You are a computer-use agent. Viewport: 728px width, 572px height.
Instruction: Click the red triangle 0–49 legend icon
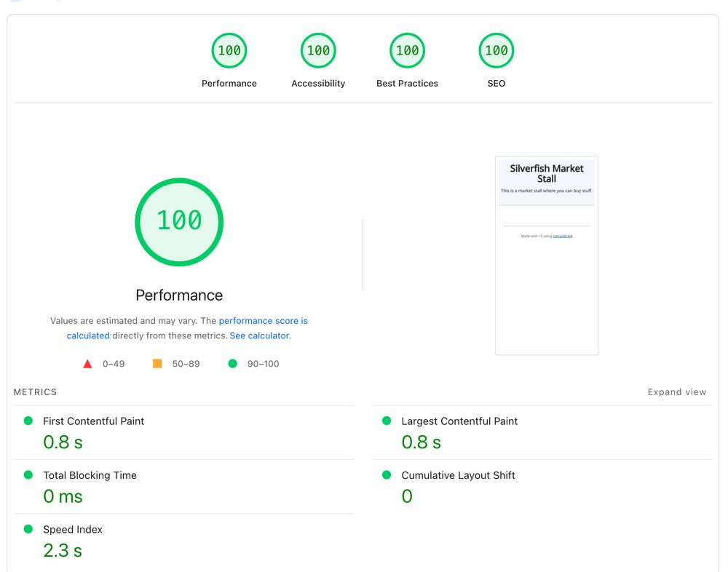pyautogui.click(x=87, y=363)
